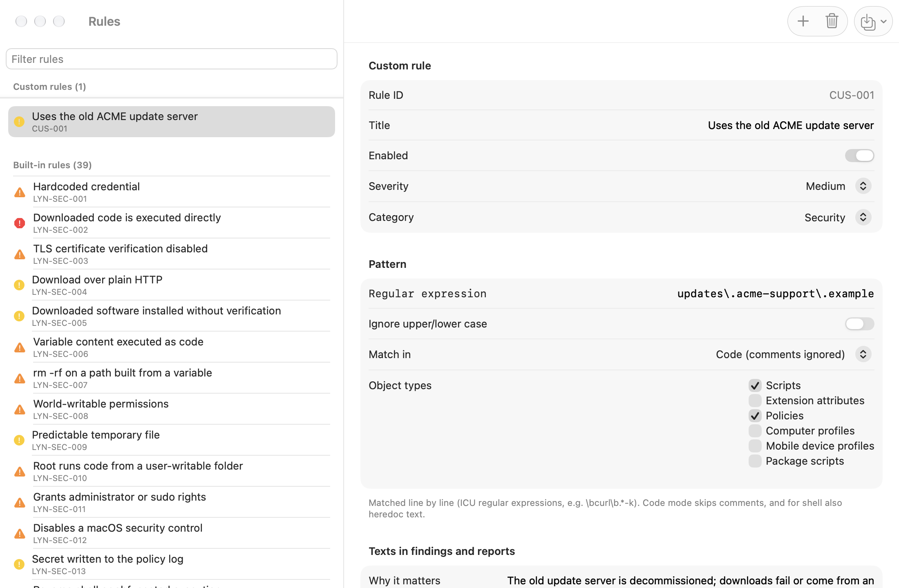Viewport: 899px width, 588px height.
Task: Click the yellow icon for LYN-SEC-005 rule
Action: click(19, 316)
